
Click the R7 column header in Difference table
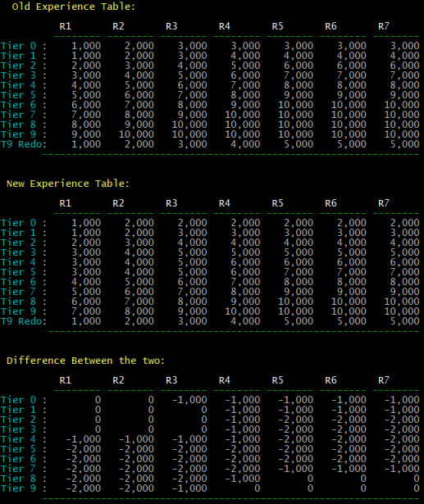(x=384, y=380)
